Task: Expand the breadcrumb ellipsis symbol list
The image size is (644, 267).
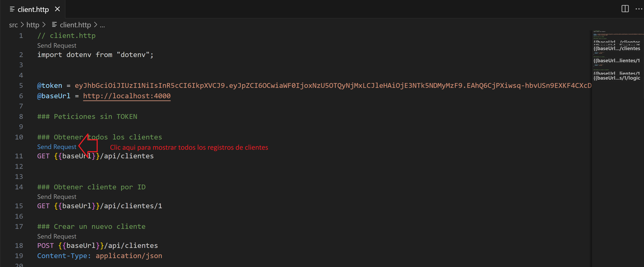Action: 102,25
